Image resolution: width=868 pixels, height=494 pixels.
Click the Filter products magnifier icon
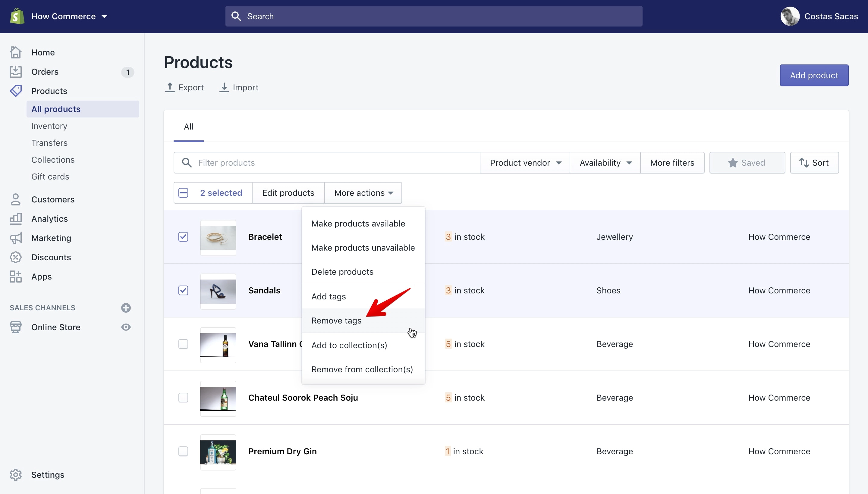pyautogui.click(x=187, y=163)
